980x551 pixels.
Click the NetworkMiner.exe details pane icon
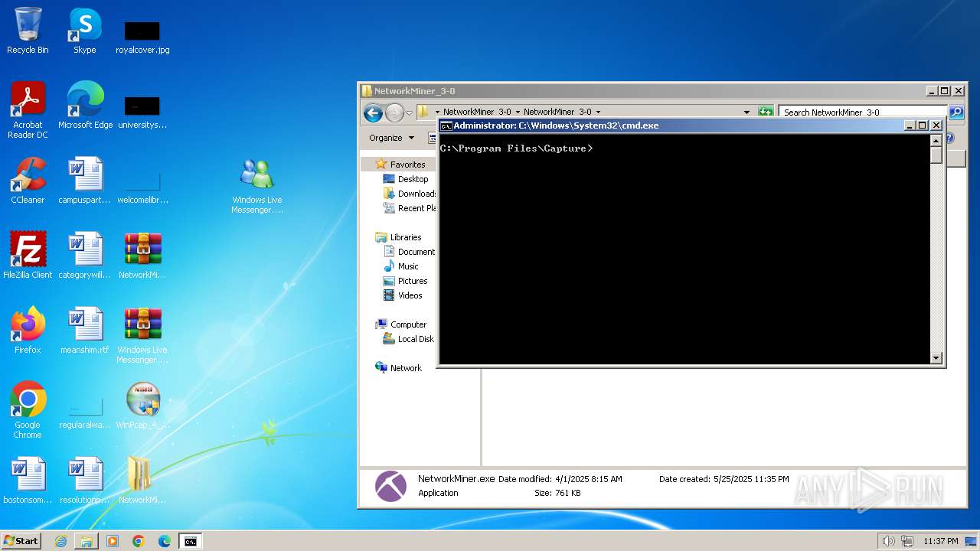[x=390, y=486]
